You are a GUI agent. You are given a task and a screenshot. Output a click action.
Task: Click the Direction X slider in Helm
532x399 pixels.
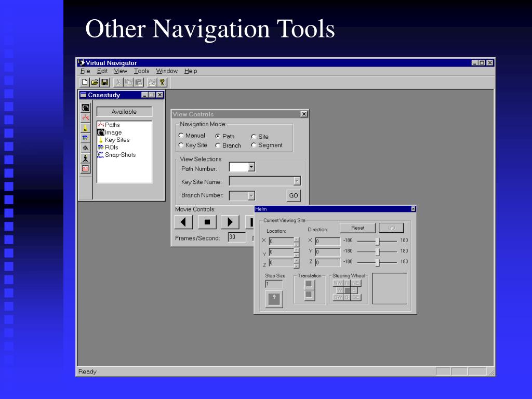(377, 241)
